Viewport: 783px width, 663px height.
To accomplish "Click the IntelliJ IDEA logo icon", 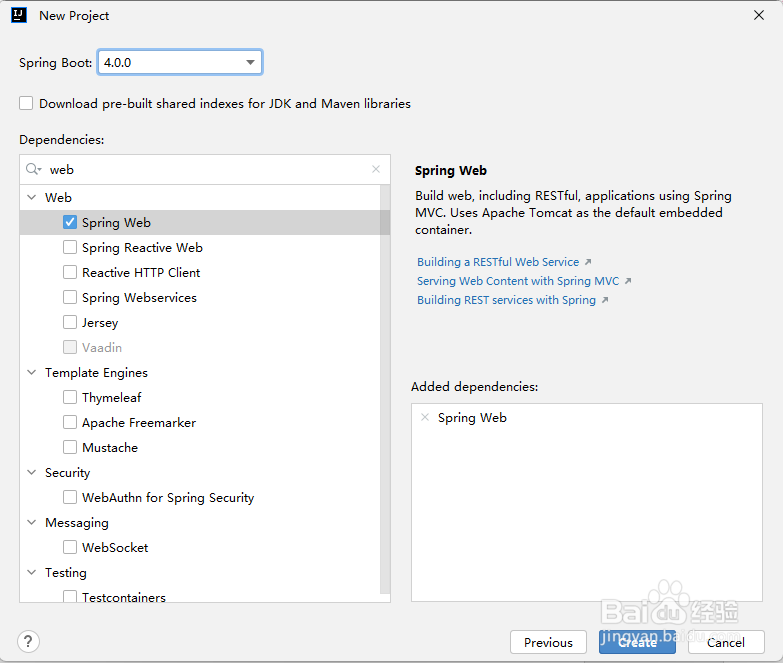I will 19,15.
